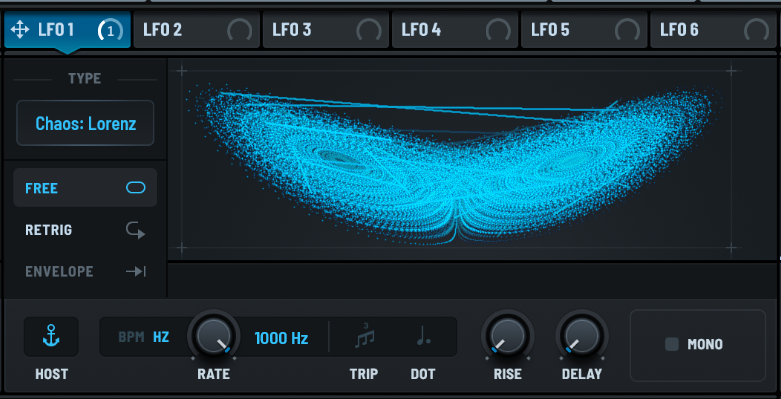This screenshot has height=399, width=781.
Task: Click the HOST label text
Action: [51, 374]
